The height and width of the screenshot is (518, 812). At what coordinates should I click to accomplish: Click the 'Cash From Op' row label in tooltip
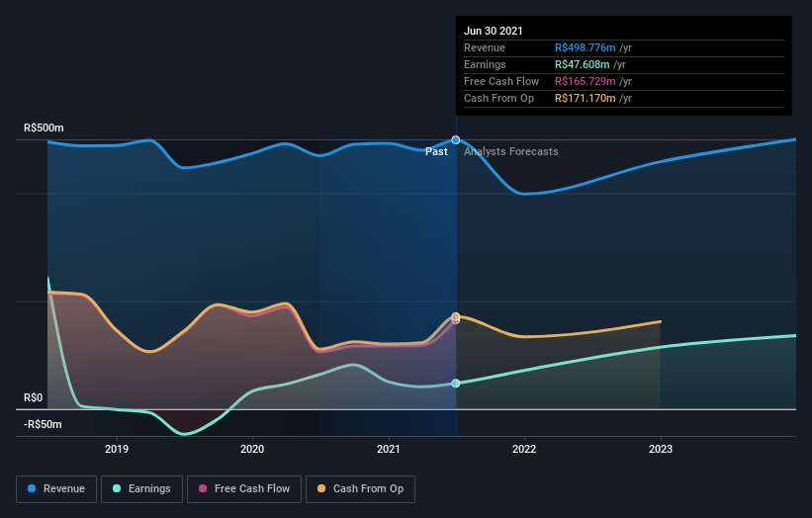pyautogui.click(x=498, y=98)
